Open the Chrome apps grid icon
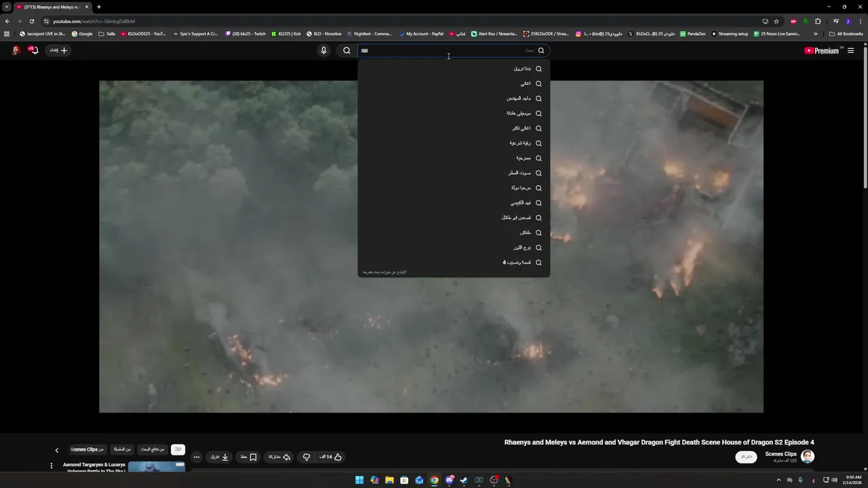868x488 pixels. (x=7, y=34)
